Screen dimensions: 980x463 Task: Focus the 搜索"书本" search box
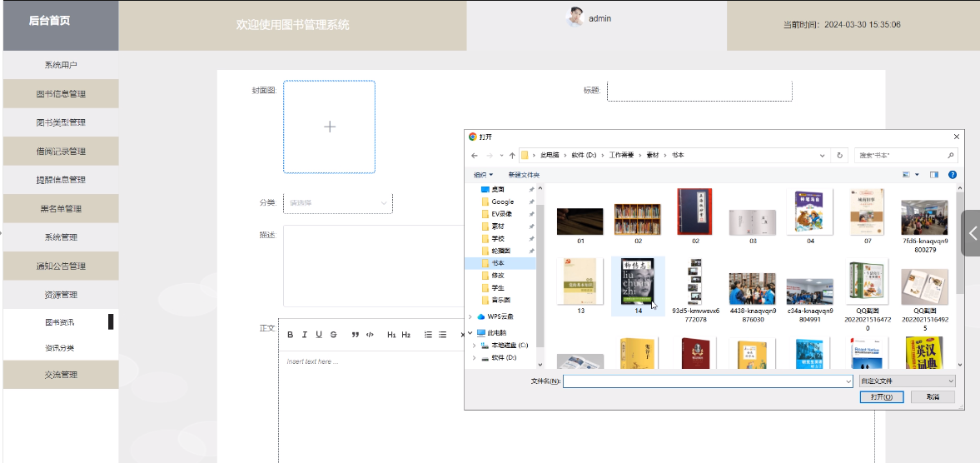pyautogui.click(x=906, y=155)
